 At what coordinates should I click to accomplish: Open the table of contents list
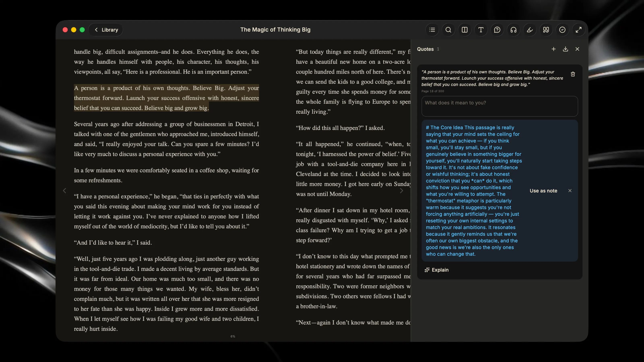432,30
